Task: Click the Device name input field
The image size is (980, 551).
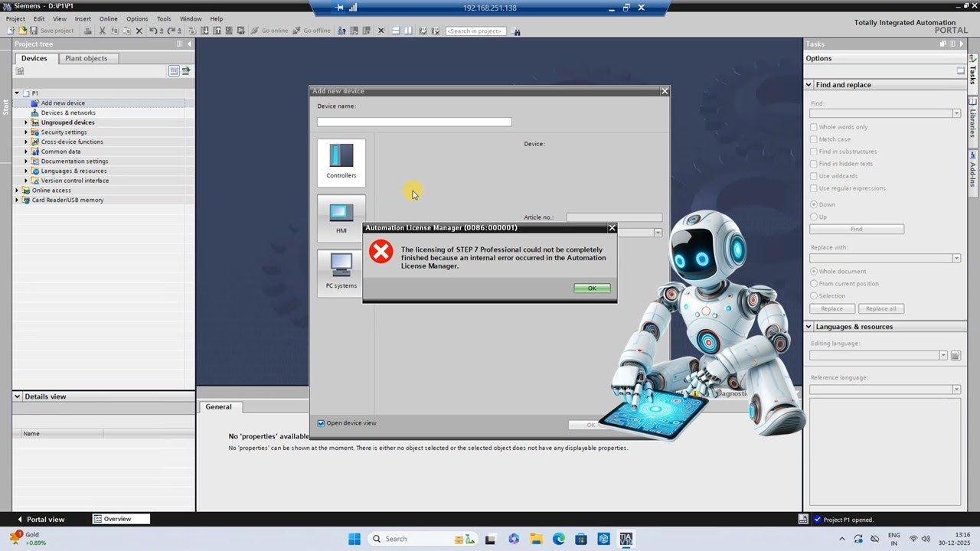Action: [x=414, y=122]
